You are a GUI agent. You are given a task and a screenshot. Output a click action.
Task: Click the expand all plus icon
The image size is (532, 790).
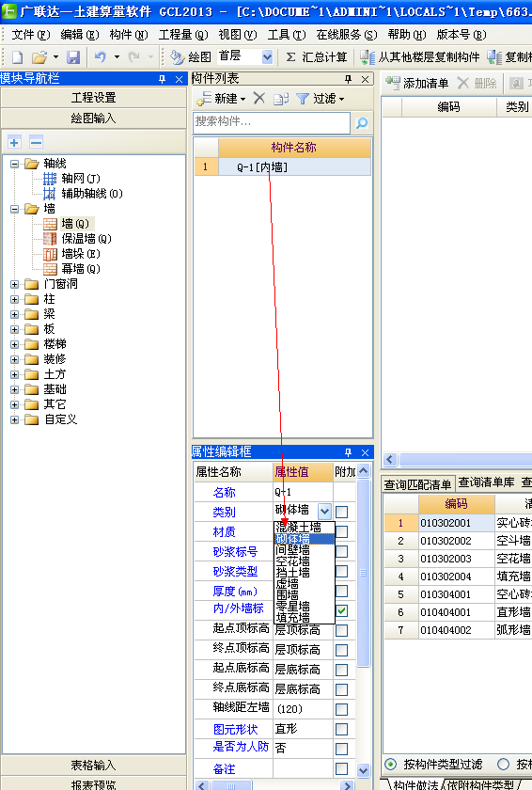coord(14,142)
